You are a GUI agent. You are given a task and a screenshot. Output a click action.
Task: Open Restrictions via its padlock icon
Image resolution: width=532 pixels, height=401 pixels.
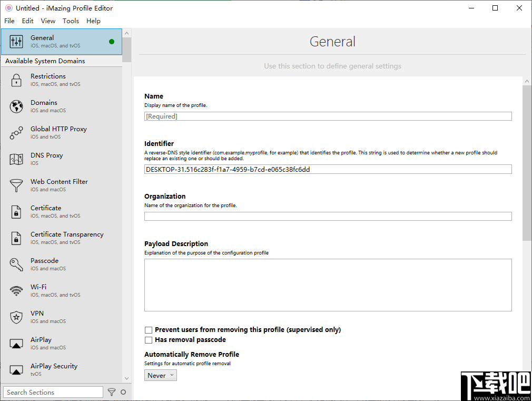click(x=16, y=80)
